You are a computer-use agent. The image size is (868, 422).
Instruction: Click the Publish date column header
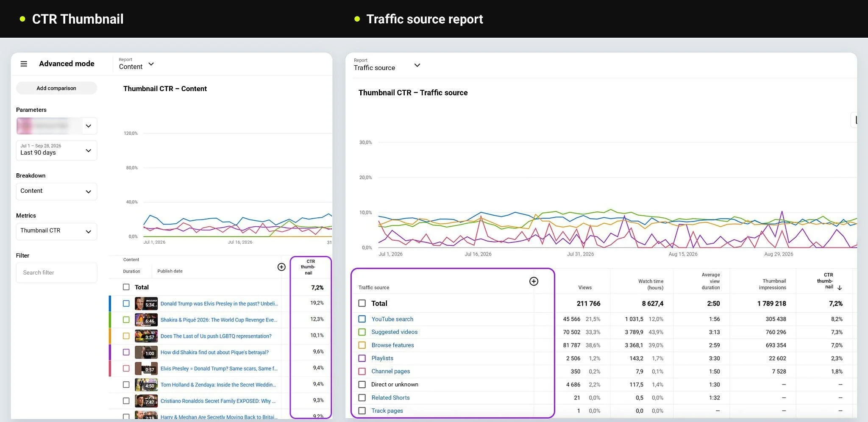tap(170, 271)
